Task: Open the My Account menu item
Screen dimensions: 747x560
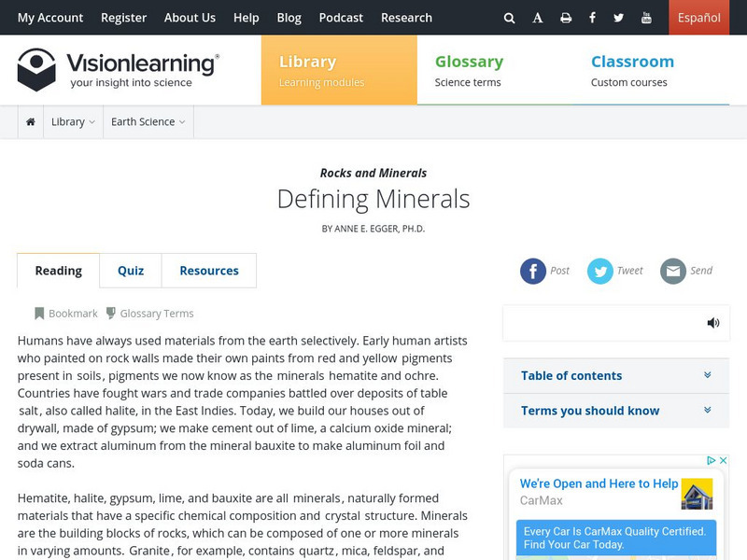Action: (50, 18)
